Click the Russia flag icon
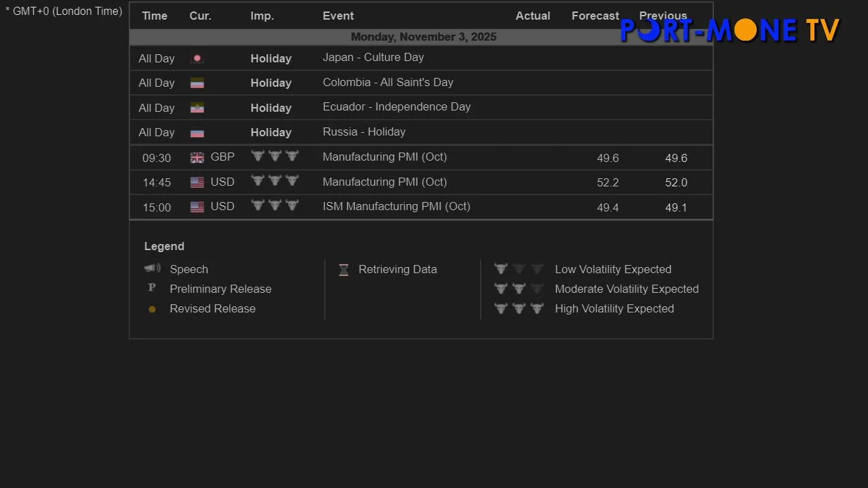This screenshot has height=488, width=868. (197, 133)
